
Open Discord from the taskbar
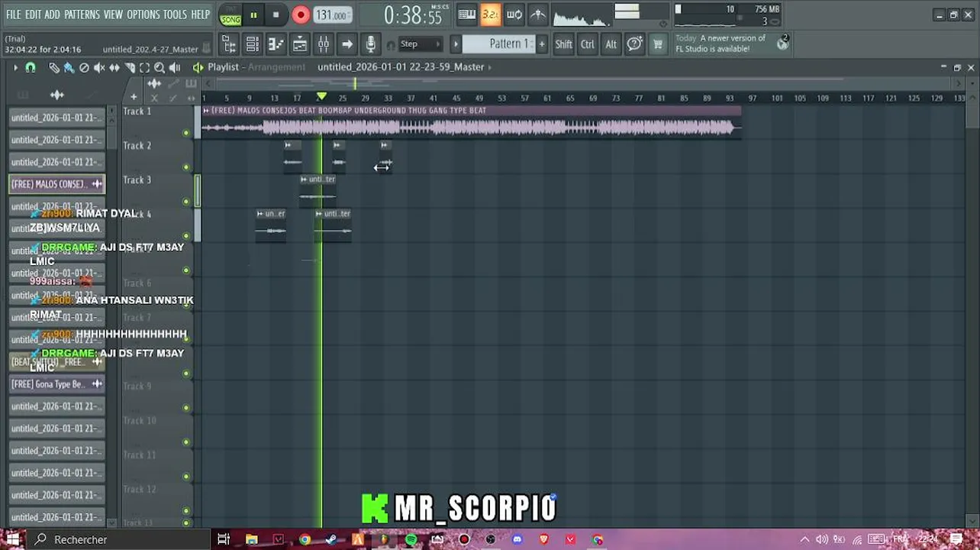517,539
